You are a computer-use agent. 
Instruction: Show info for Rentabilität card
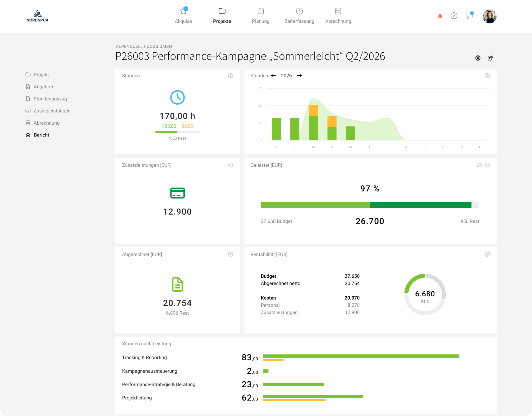click(487, 254)
